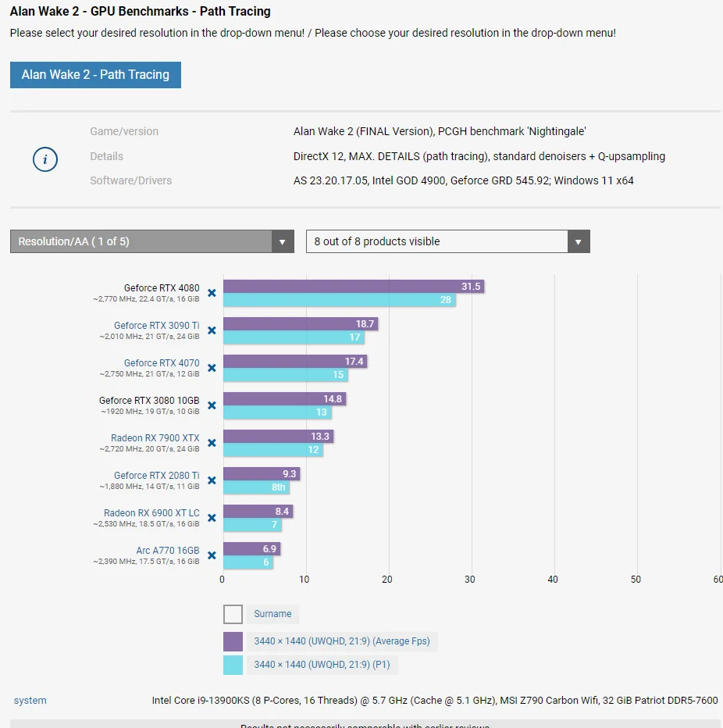Image resolution: width=723 pixels, height=728 pixels.
Task: Click the RTX 3090 Ti 18.7 fps bar
Action: [x=301, y=324]
